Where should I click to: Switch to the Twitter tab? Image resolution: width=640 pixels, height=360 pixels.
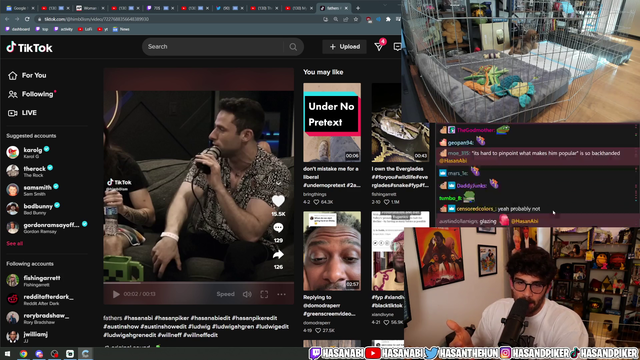pos(229,8)
